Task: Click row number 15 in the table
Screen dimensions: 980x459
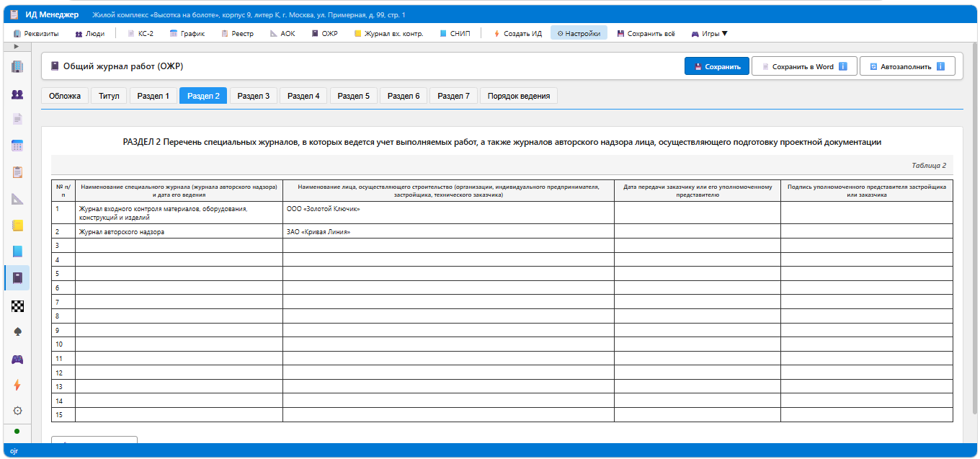Action: click(63, 414)
